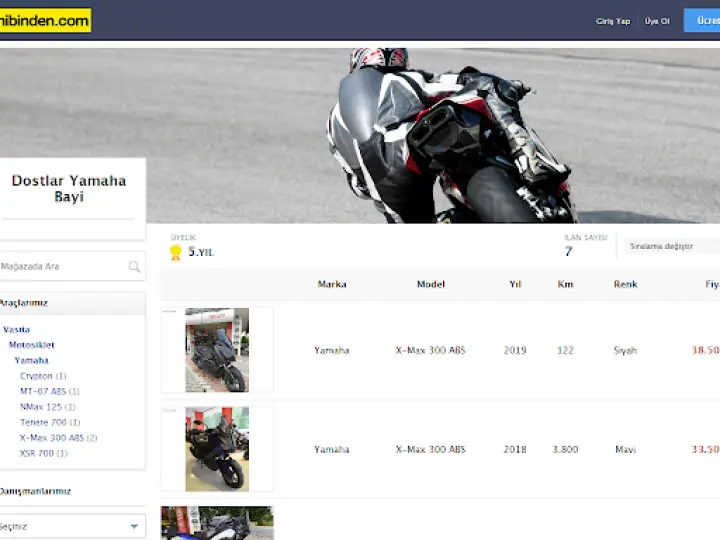This screenshot has width=720, height=540.
Task: Click the Model column header
Action: [x=431, y=284]
